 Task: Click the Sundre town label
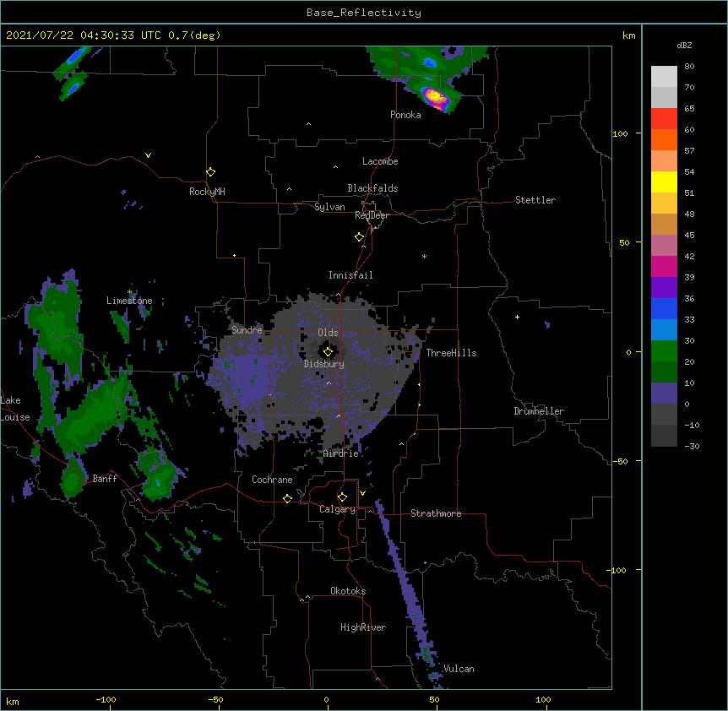coord(247,330)
